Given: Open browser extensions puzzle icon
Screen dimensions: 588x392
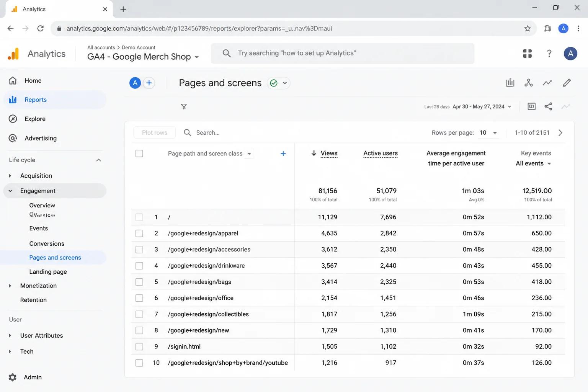Looking at the screenshot, I should coord(547,28).
